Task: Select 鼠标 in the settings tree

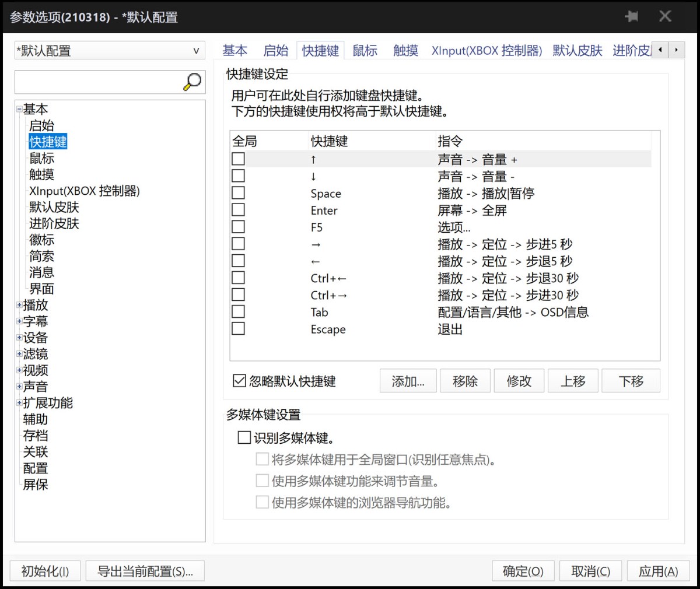Action: [x=41, y=158]
